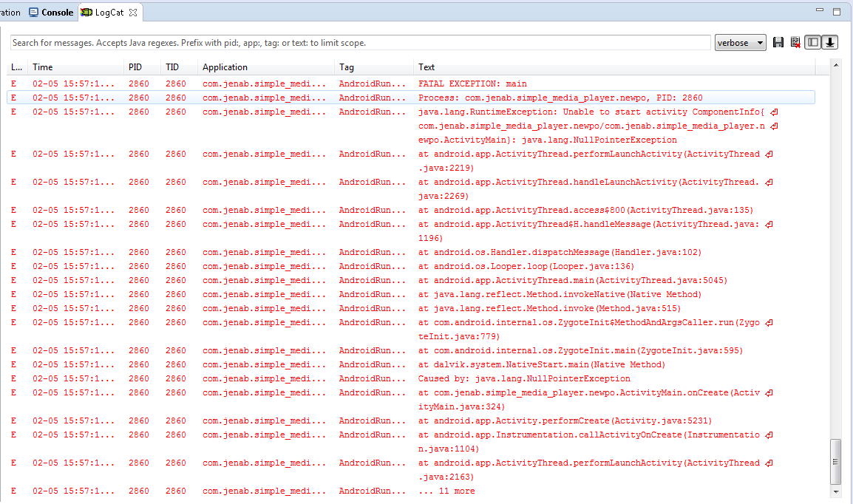This screenshot has height=504, width=853.
Task: Select ZygoteInit.main(ZygoteInit.java:595) line
Action: pos(411,351)
